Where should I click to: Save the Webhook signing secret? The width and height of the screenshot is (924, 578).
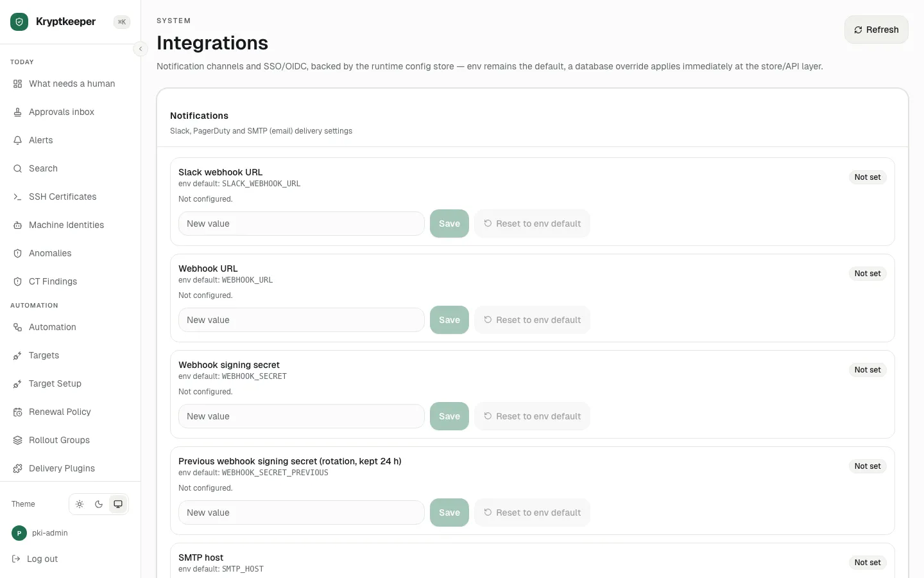[449, 416]
